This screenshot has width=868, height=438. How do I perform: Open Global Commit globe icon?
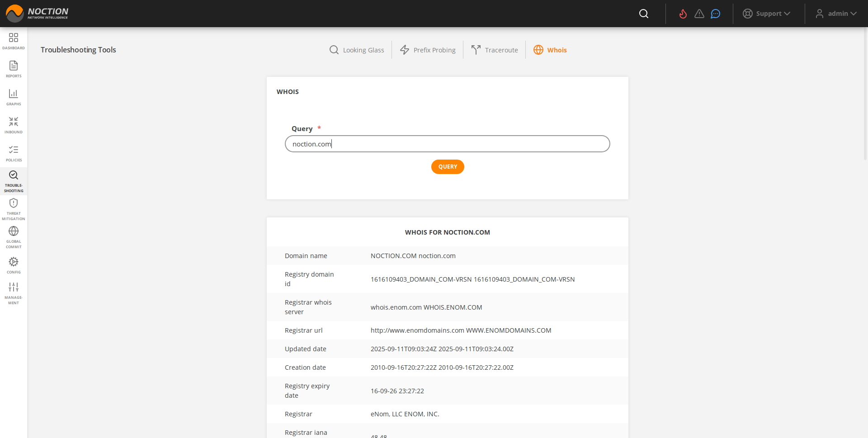point(14,236)
